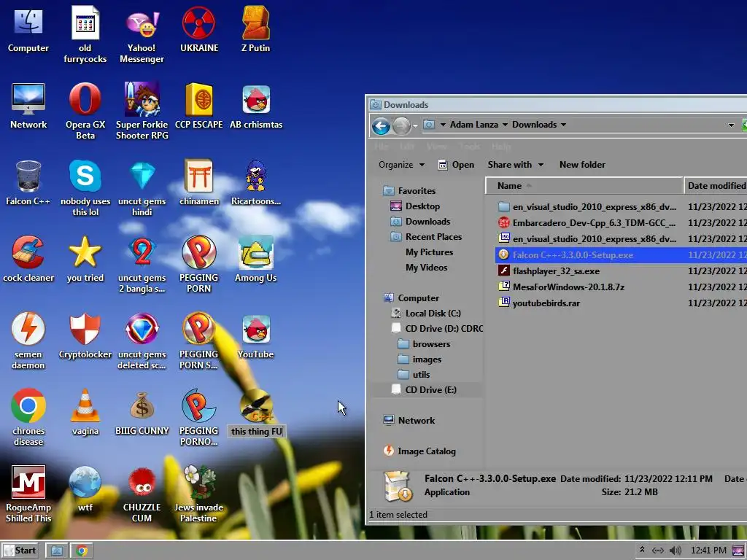747x560 pixels.
Task: Expand the breadcrumb arrow after Adam Lanza
Action: 505,125
